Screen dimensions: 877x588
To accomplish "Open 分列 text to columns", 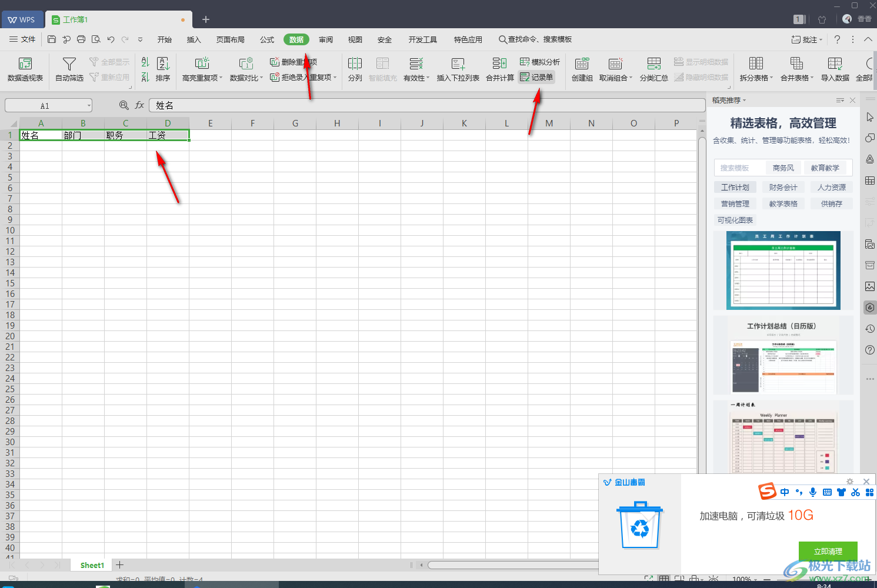I will (355, 69).
